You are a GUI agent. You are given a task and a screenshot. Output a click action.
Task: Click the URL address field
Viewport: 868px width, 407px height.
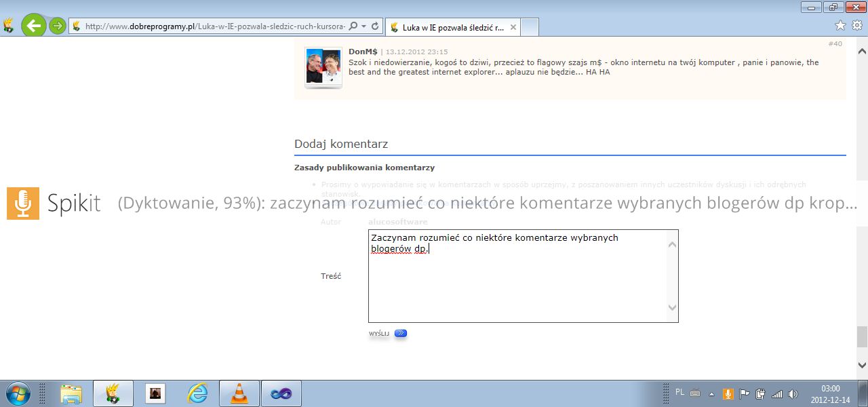(215, 26)
